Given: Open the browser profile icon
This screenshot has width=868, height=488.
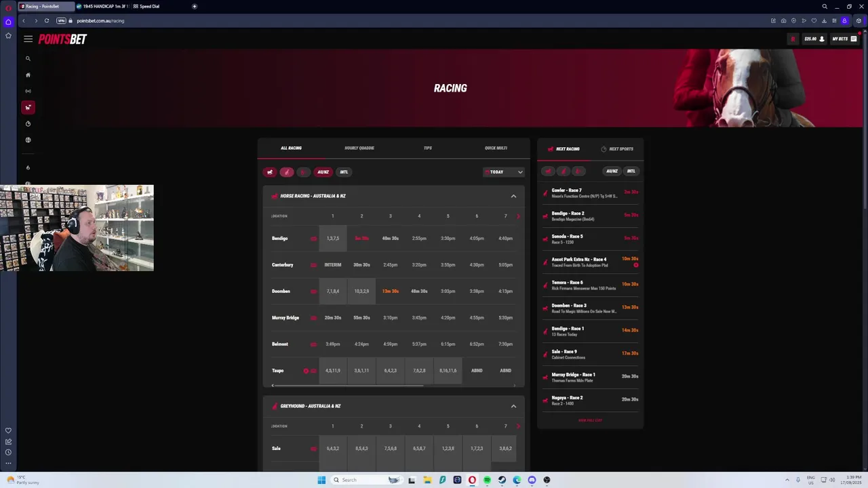Looking at the screenshot, I should coord(844,21).
